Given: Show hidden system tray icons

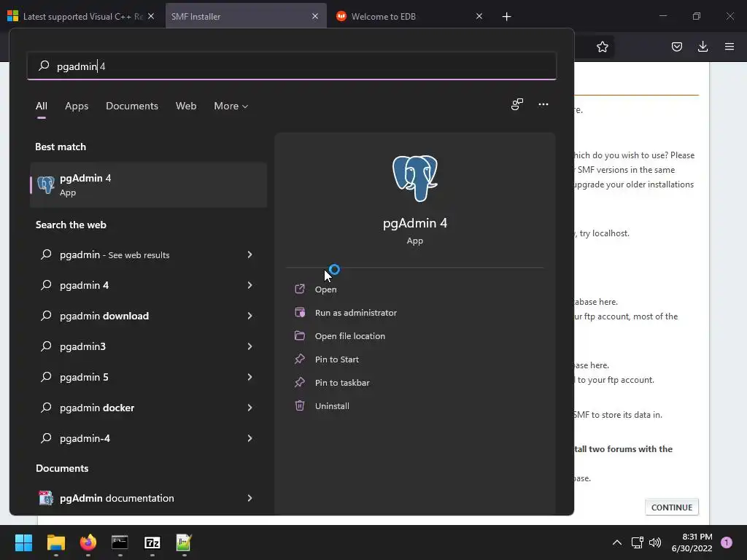Looking at the screenshot, I should pos(617,542).
